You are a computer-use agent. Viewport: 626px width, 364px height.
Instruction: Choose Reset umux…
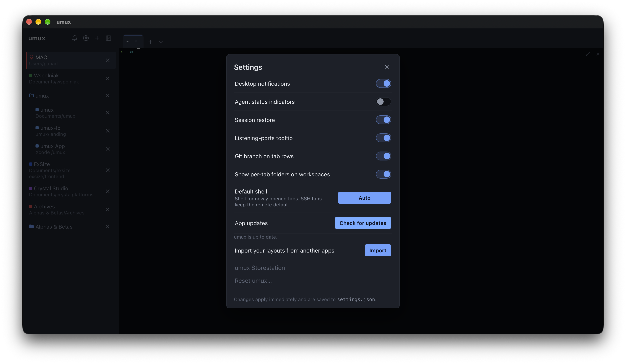253,281
